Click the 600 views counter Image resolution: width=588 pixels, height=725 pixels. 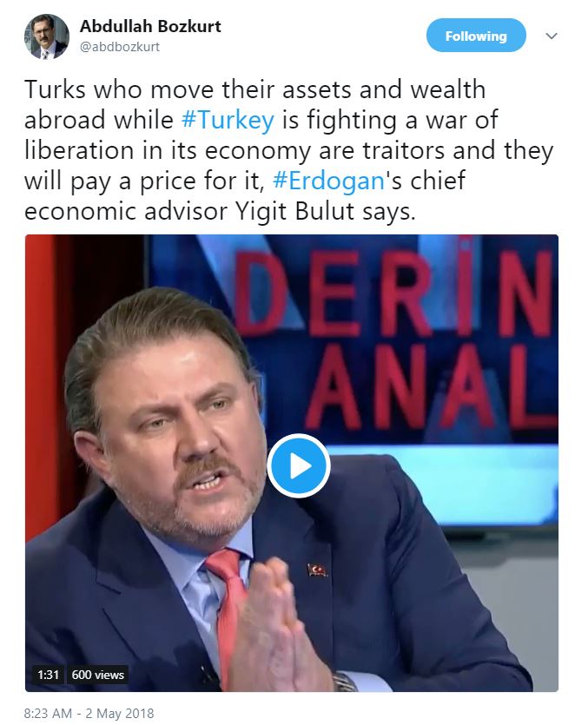click(x=97, y=675)
